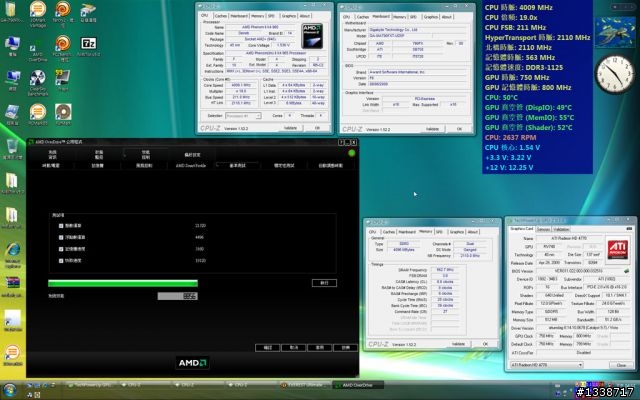Click the 'HyperTransport 時脈: 2110 MHz' gadget line
640x400 pixels.
pyautogui.click(x=538, y=38)
